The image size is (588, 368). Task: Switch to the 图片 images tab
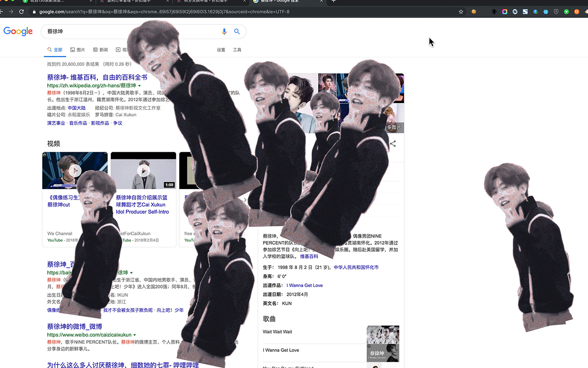coord(78,50)
